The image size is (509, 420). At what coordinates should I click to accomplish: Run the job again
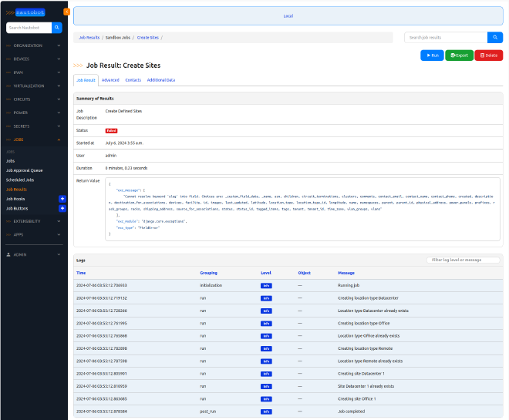(431, 55)
